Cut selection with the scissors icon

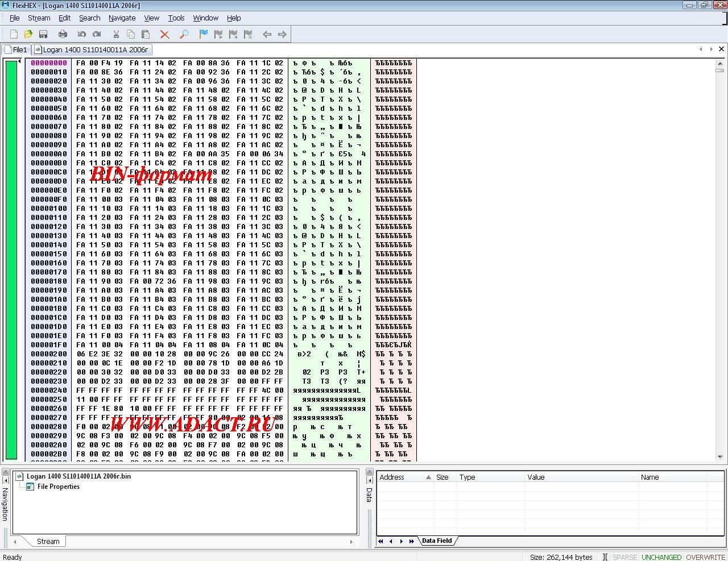click(x=116, y=34)
